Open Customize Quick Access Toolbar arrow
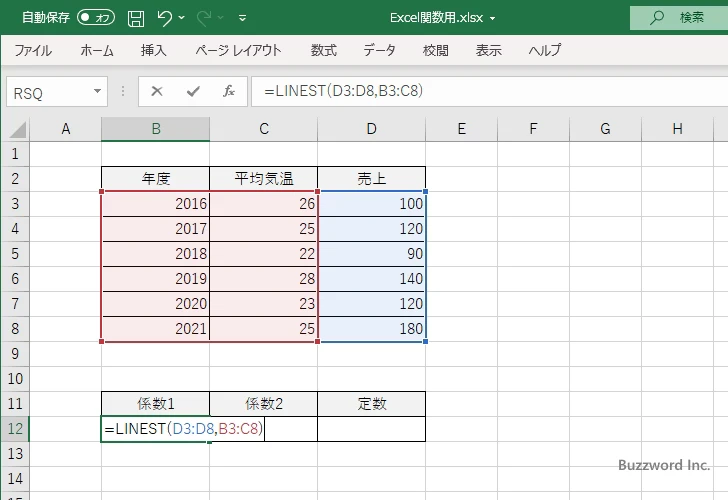 pos(242,19)
